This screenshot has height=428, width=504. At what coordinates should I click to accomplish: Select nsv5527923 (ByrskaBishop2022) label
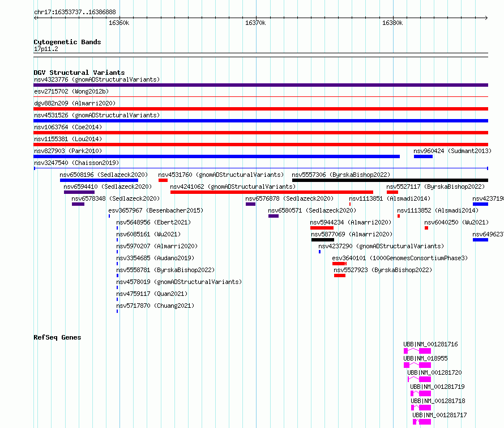(x=383, y=270)
